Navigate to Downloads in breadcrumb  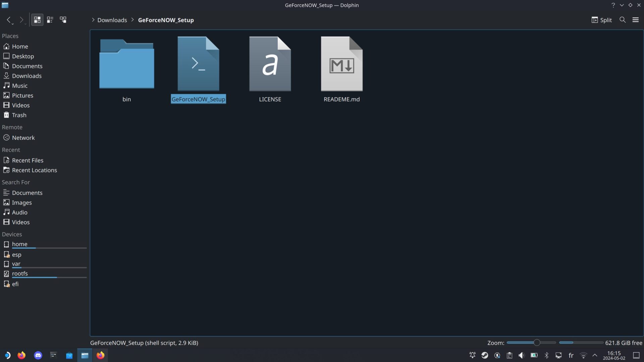point(112,20)
